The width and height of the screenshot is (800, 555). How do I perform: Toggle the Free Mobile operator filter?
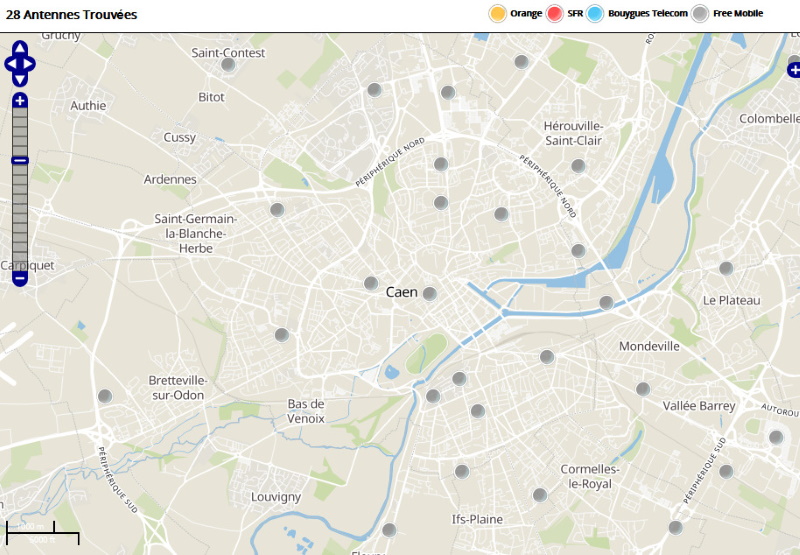coord(701,13)
